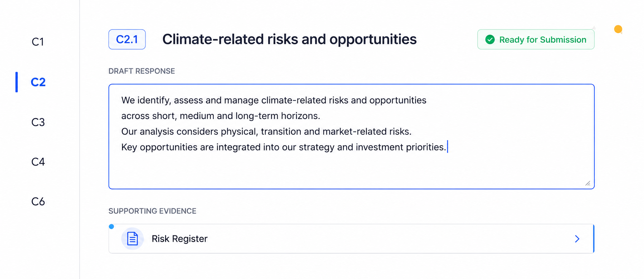Screen dimensions: 644x279
Task: Click the Ready for Submission status button
Action: (536, 40)
